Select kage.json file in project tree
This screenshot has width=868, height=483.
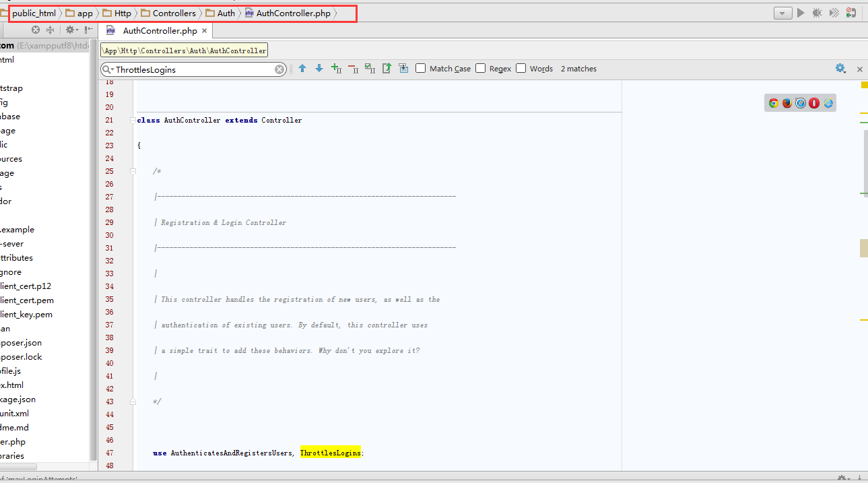pyautogui.click(x=18, y=399)
